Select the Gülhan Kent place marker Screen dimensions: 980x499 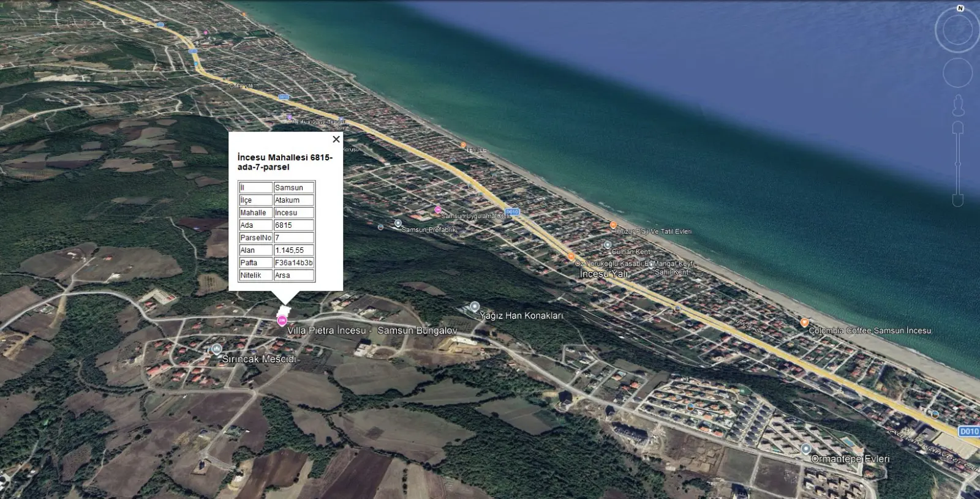click(607, 245)
